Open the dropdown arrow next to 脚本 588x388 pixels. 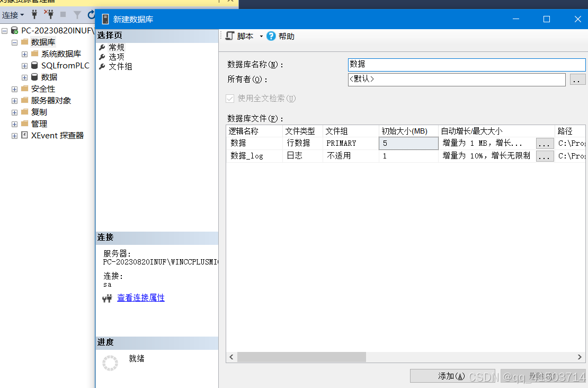[261, 36]
